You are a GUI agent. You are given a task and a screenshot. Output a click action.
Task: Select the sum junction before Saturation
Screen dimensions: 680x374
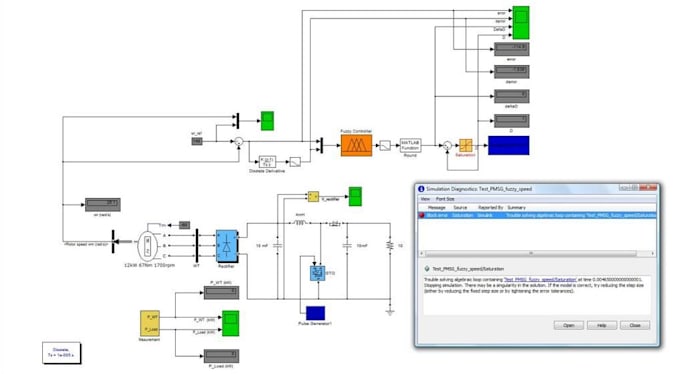coord(447,146)
